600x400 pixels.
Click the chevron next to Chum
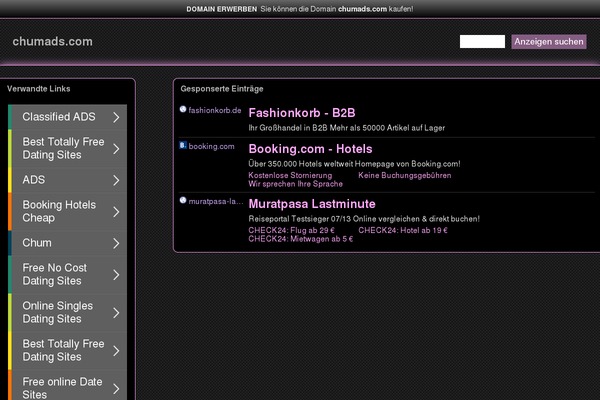[116, 243]
